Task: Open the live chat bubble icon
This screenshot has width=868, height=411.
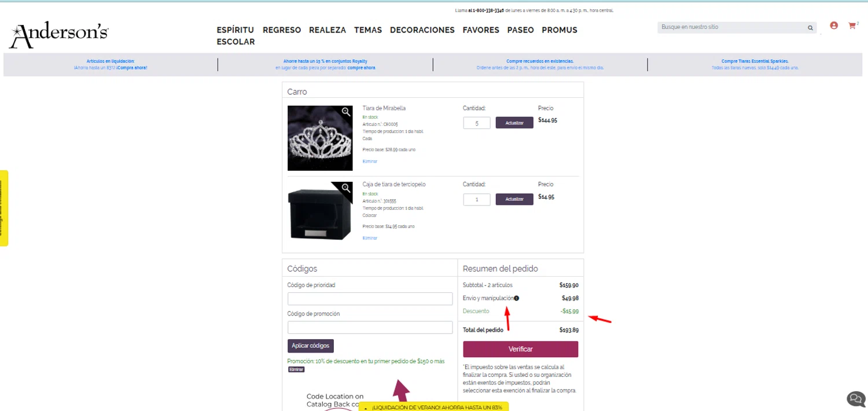Action: point(856,399)
